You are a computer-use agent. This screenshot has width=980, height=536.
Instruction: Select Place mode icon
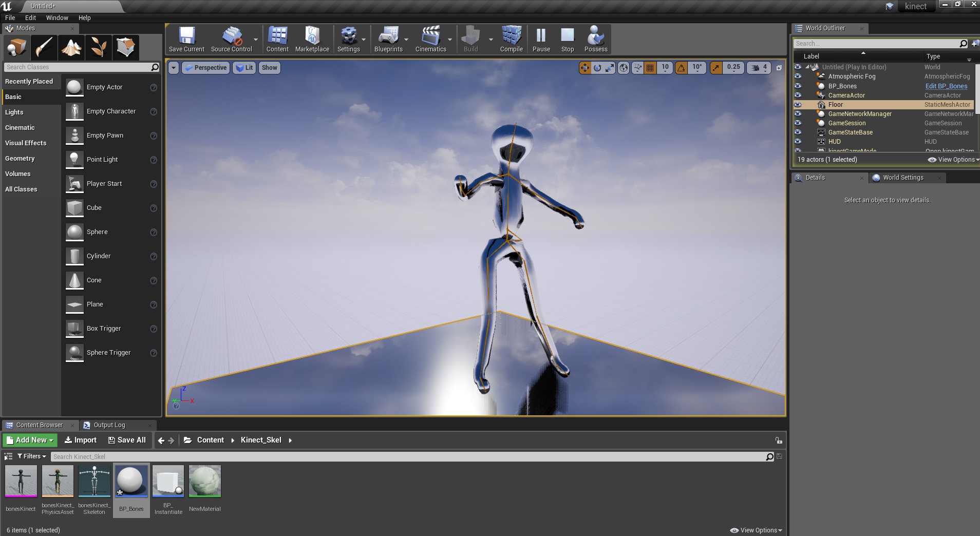pyautogui.click(x=16, y=48)
